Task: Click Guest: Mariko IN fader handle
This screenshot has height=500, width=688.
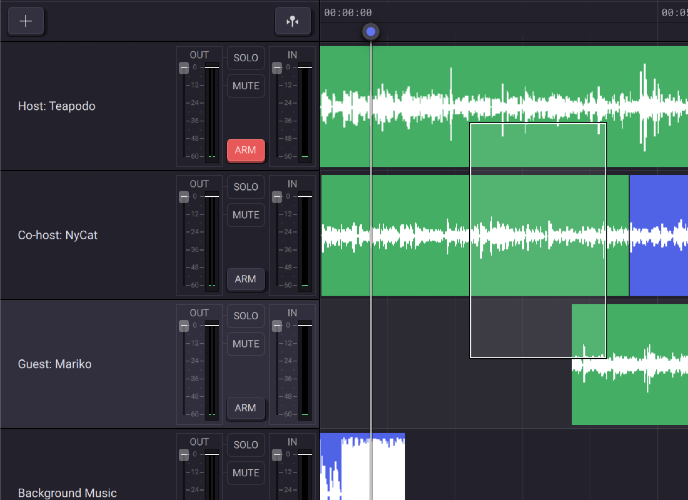Action: click(277, 326)
